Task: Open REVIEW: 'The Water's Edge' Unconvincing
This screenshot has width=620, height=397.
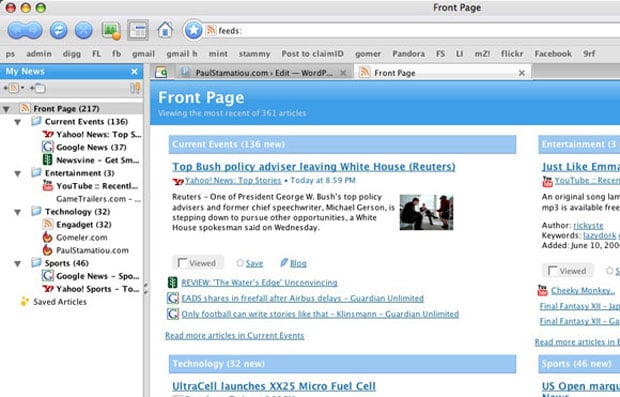Action: [x=259, y=282]
